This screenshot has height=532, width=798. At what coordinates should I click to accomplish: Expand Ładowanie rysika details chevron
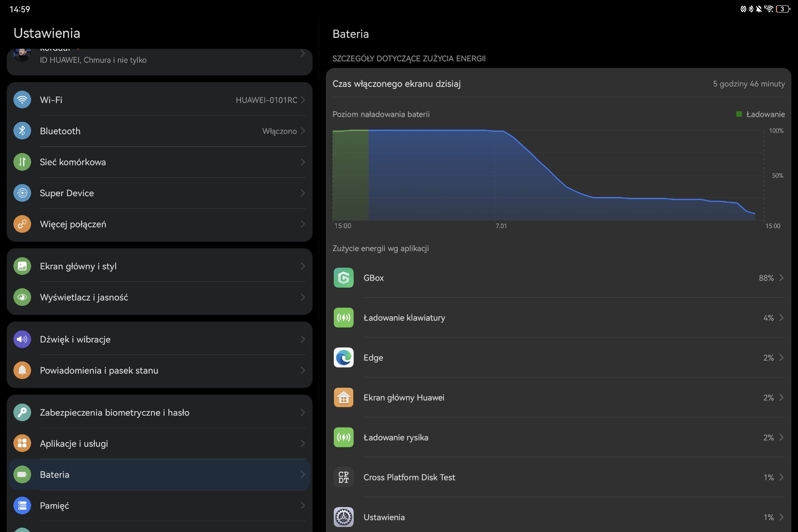781,437
